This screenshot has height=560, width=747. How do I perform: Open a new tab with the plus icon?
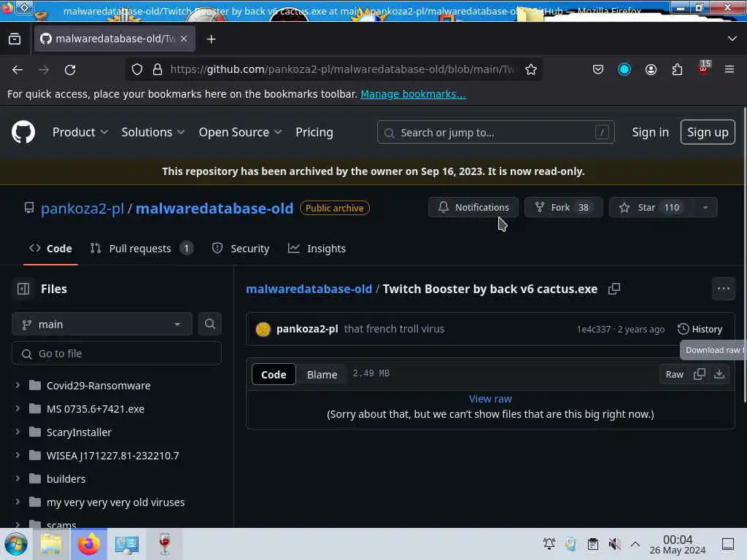[x=211, y=39]
